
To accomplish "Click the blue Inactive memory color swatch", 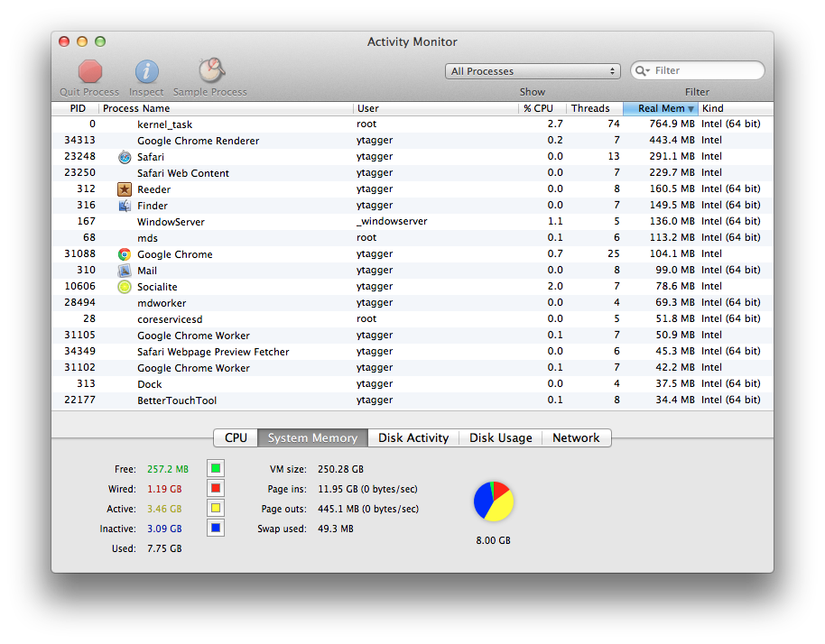I will coord(216,528).
